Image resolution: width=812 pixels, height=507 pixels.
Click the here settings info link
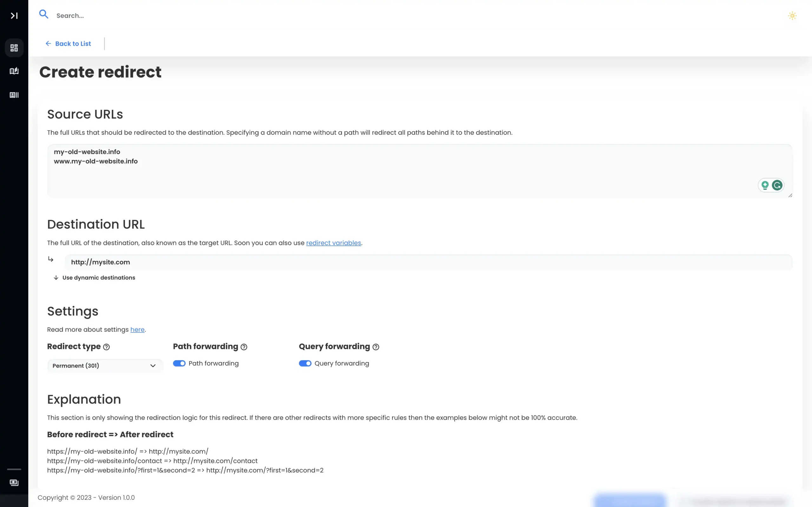tap(137, 330)
